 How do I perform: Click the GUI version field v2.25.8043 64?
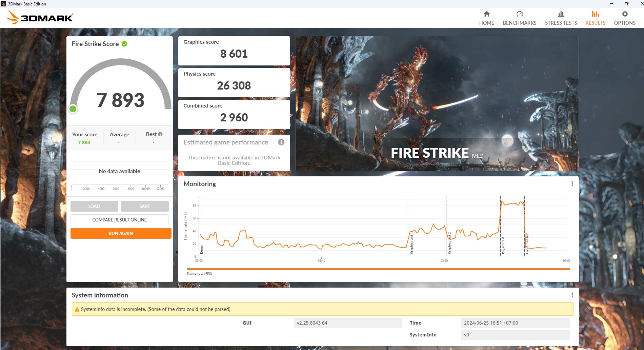click(348, 323)
